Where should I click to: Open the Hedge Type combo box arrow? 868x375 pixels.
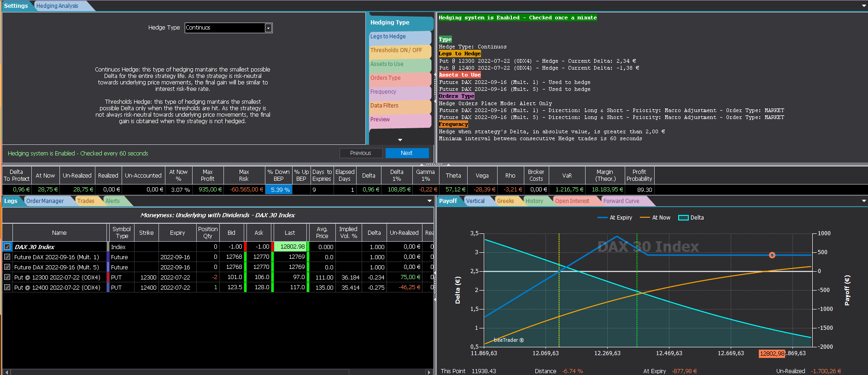268,28
